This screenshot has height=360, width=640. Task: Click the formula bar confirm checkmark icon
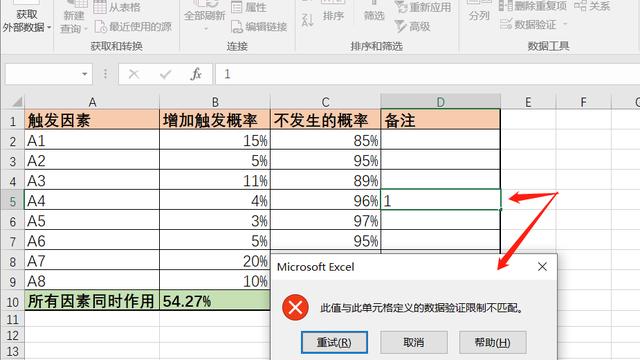pos(165,74)
